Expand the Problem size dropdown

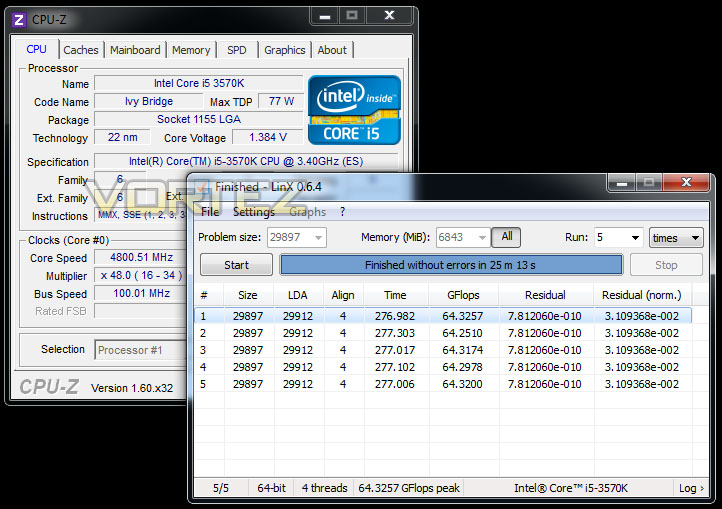(318, 238)
